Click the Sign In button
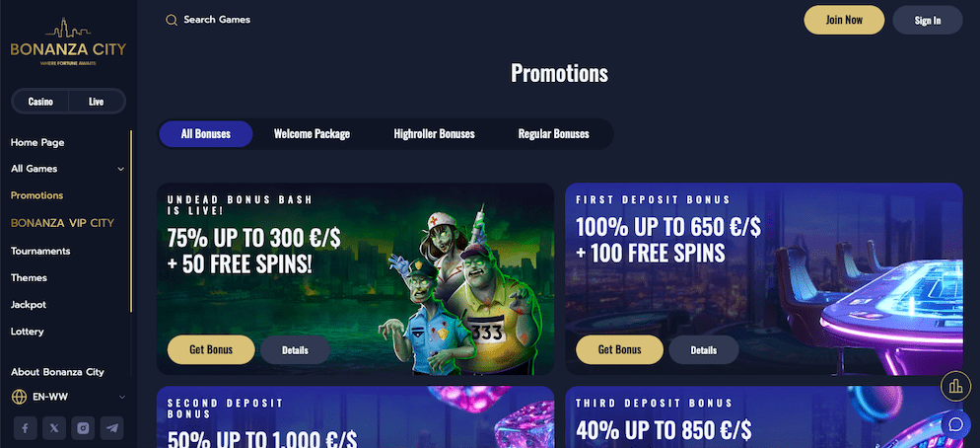980x448 pixels. (x=928, y=20)
